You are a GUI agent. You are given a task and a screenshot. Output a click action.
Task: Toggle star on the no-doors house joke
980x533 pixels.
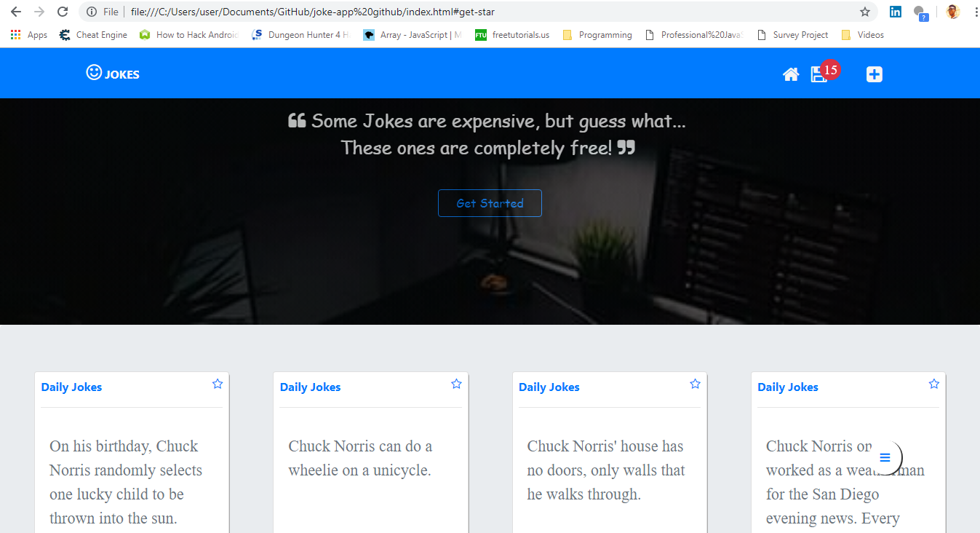coord(695,384)
